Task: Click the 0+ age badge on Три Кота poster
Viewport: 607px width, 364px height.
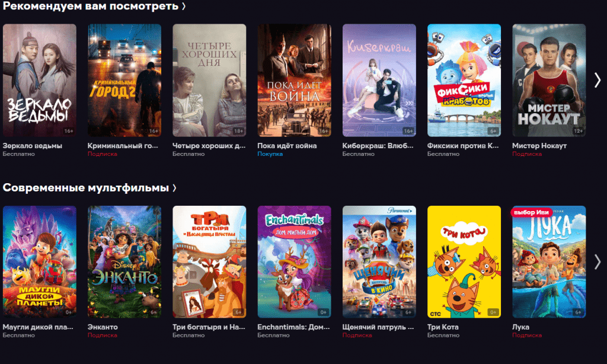Action: [x=493, y=312]
